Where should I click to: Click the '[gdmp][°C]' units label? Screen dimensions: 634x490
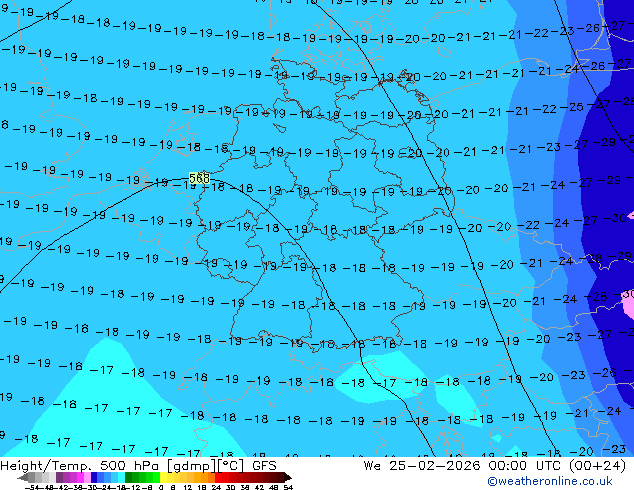[x=206, y=466]
